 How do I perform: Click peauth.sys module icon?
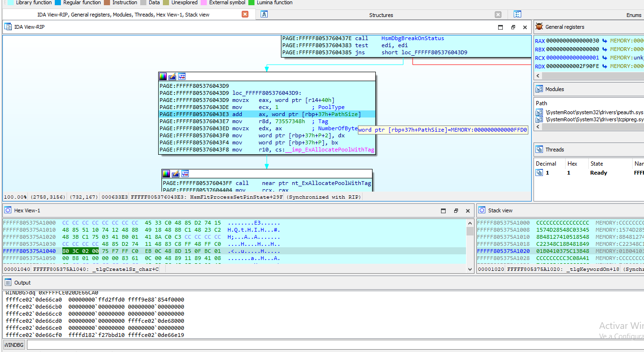tap(539, 112)
